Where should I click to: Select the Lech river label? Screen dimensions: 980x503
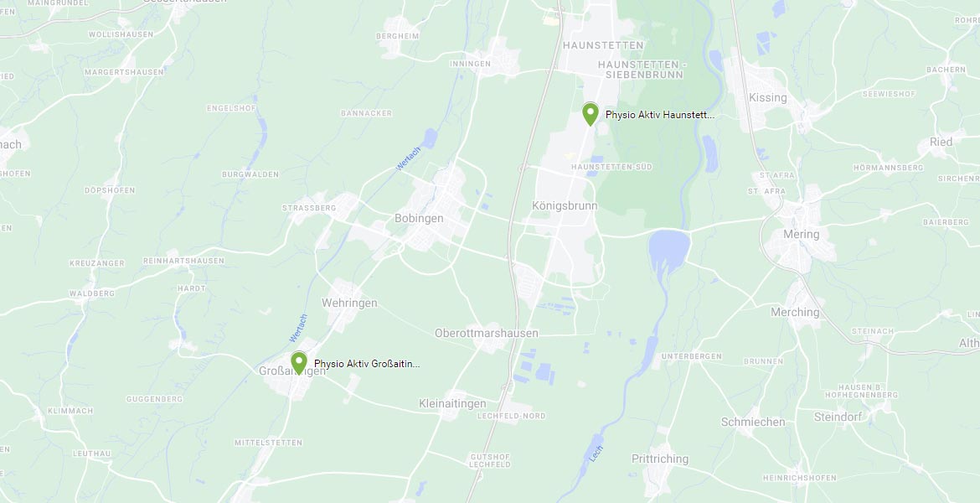[596, 454]
